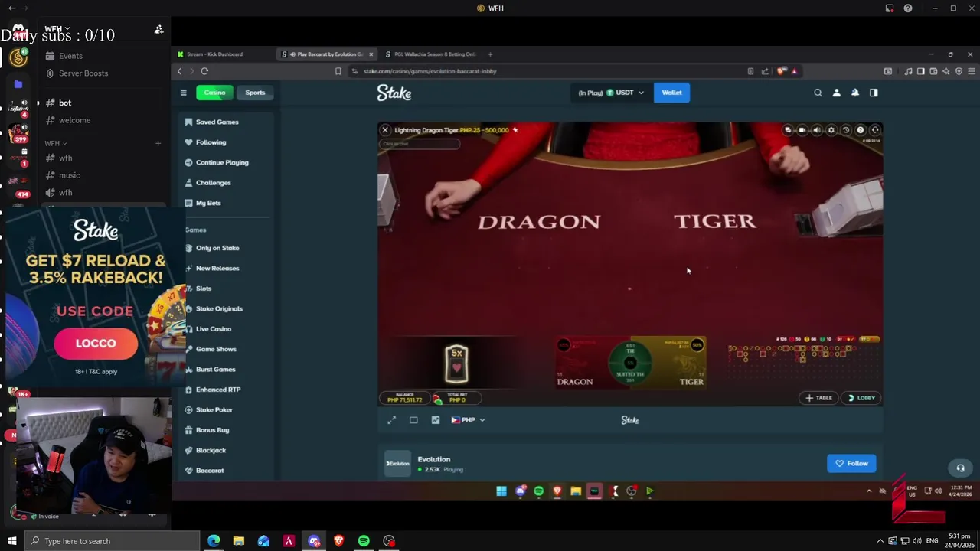Open Stake Originals category

(219, 308)
